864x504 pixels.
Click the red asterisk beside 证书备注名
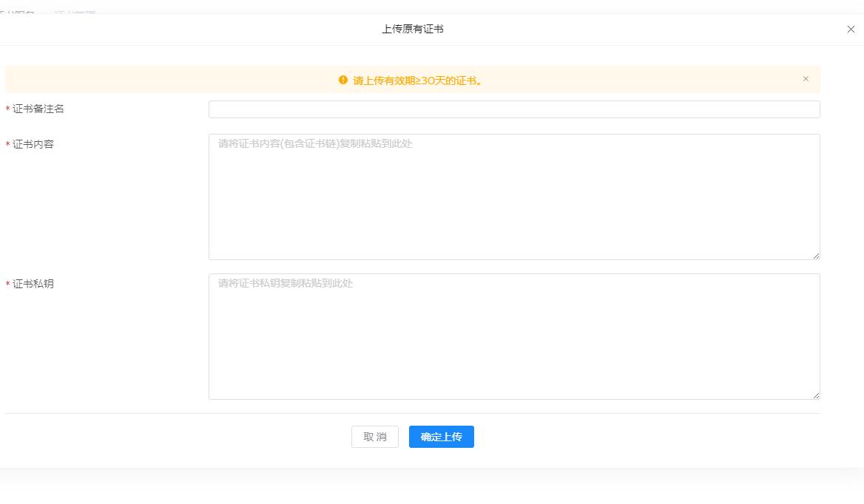click(7, 108)
